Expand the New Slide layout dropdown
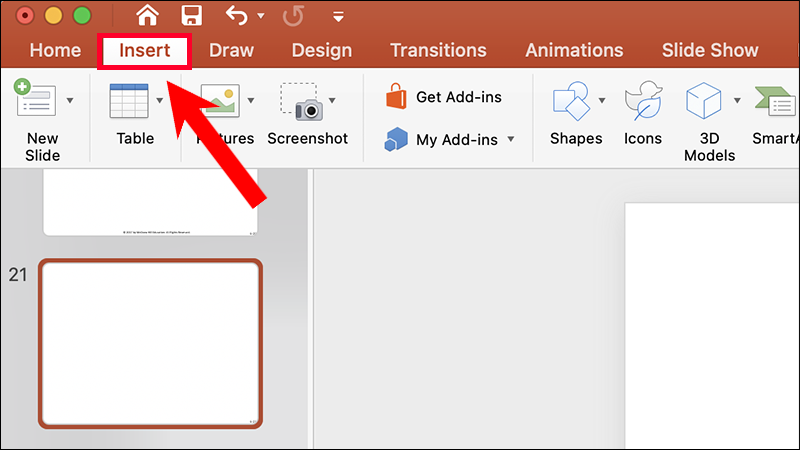The width and height of the screenshot is (800, 450). pos(70,101)
